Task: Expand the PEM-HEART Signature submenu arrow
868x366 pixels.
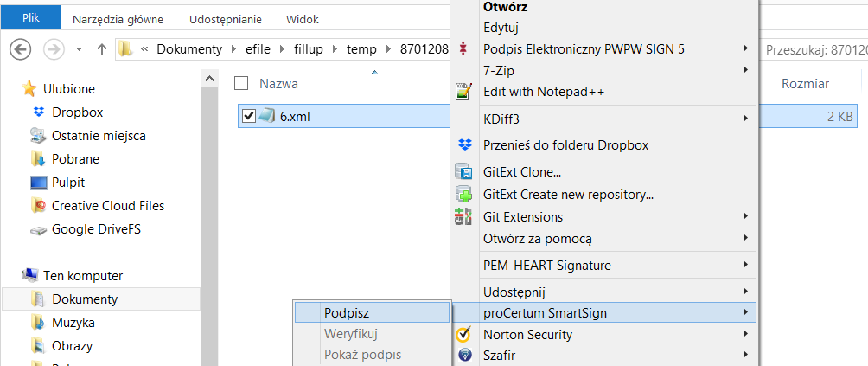Action: click(x=745, y=265)
